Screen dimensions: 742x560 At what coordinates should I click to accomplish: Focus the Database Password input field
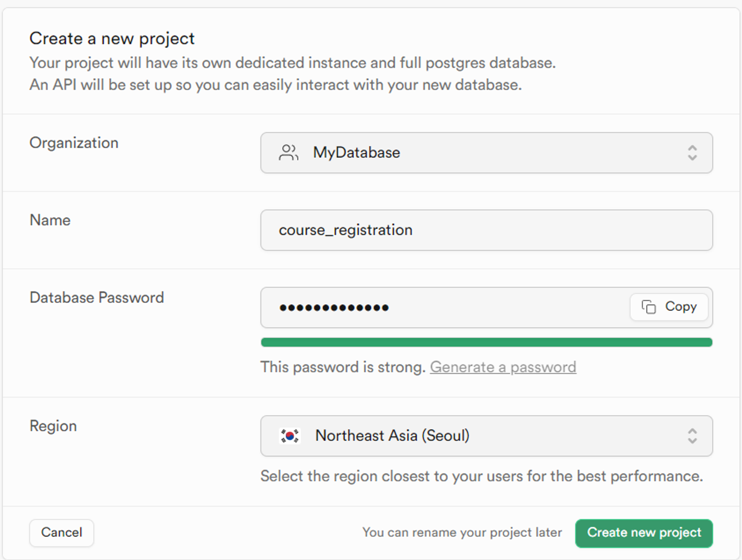point(445,307)
